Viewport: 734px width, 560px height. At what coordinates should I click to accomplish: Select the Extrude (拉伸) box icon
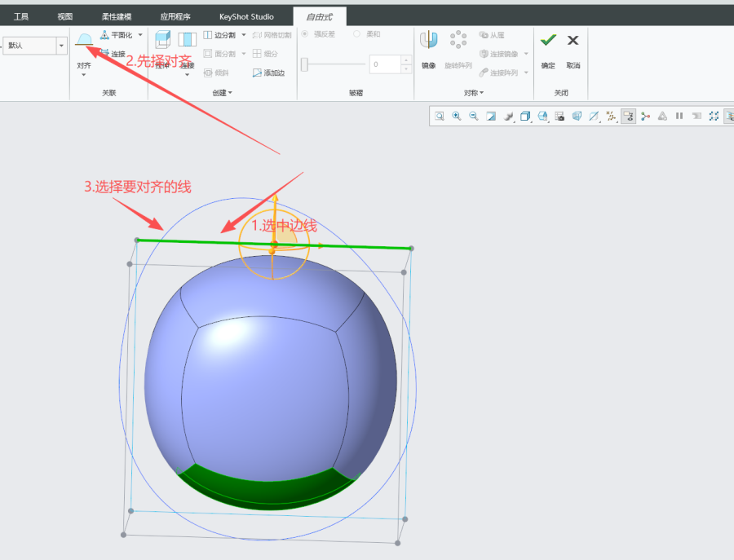[x=162, y=41]
